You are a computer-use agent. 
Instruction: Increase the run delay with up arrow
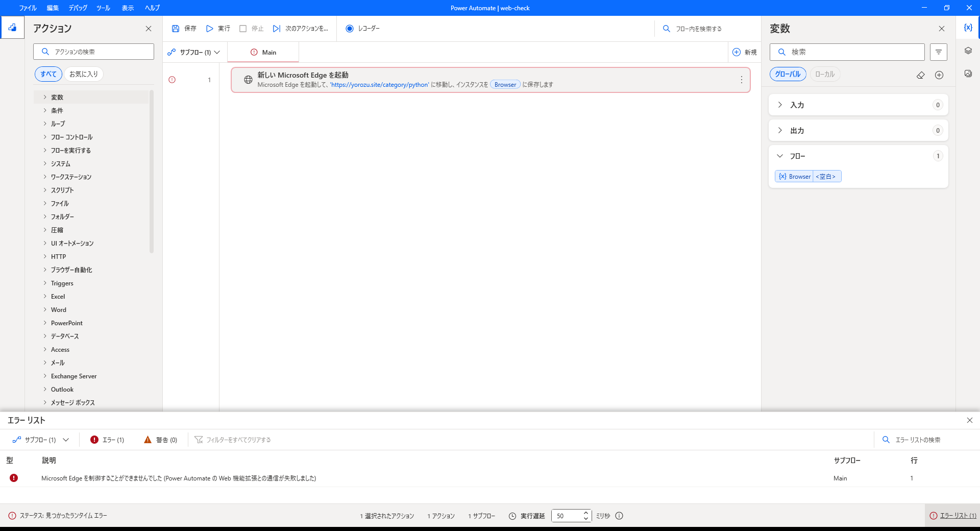click(x=586, y=513)
